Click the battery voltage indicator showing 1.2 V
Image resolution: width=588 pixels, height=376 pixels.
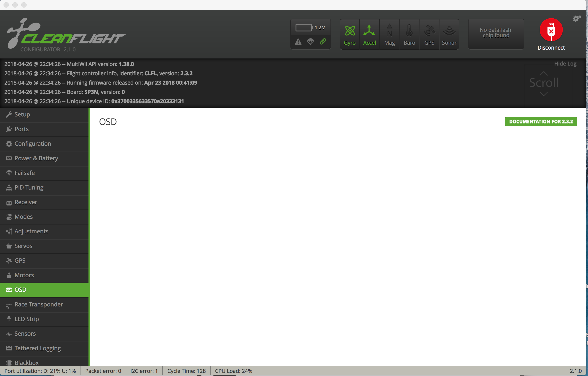tap(310, 27)
